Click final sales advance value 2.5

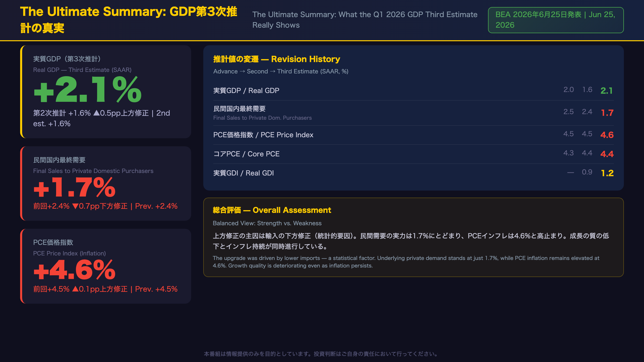coord(569,112)
